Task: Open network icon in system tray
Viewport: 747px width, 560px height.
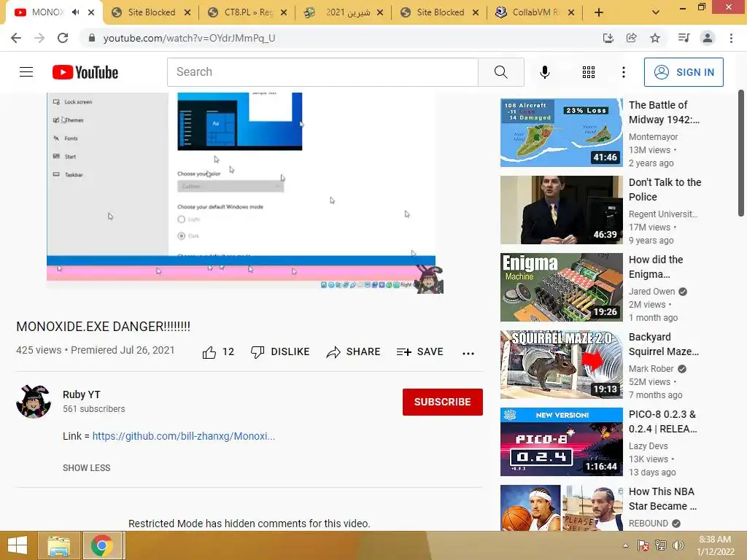Action: tap(661, 545)
